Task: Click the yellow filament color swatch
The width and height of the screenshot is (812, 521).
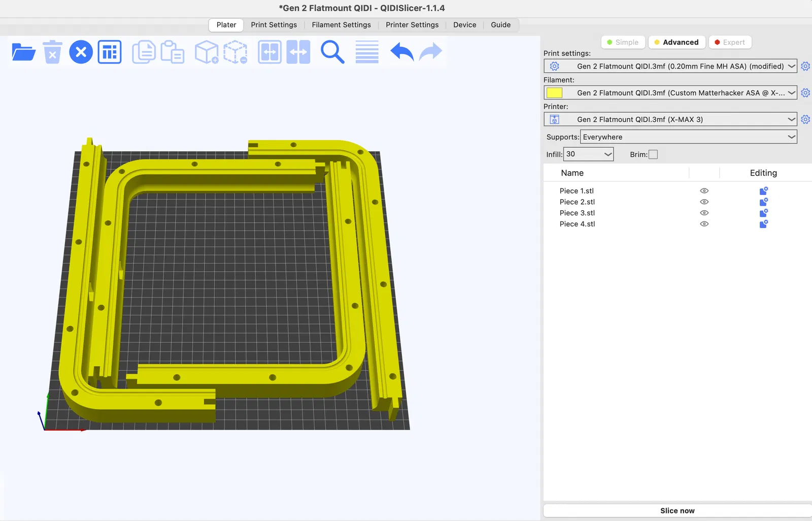Action: pos(554,93)
